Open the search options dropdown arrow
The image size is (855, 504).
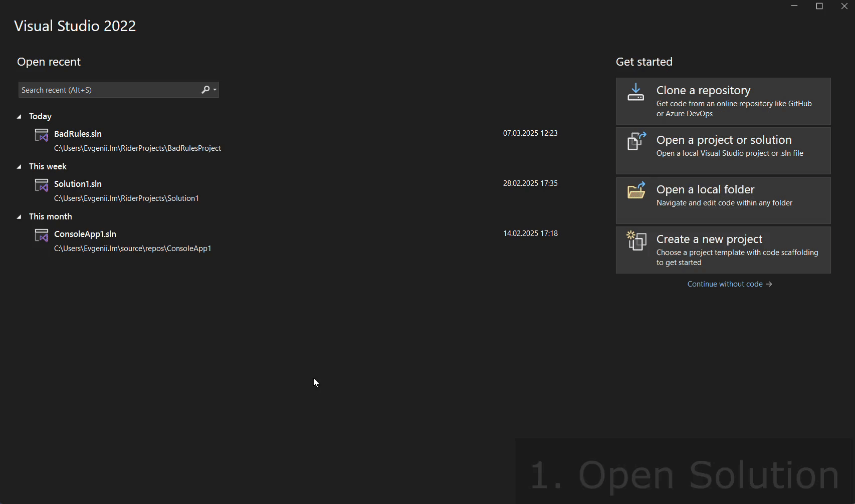pos(215,90)
